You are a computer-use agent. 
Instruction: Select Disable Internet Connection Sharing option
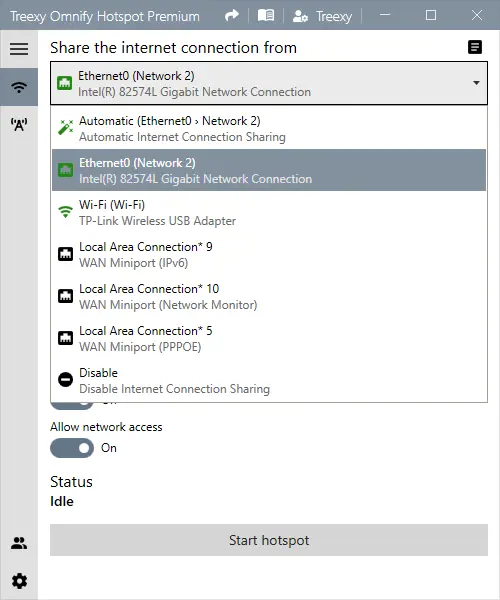pyautogui.click(x=269, y=380)
